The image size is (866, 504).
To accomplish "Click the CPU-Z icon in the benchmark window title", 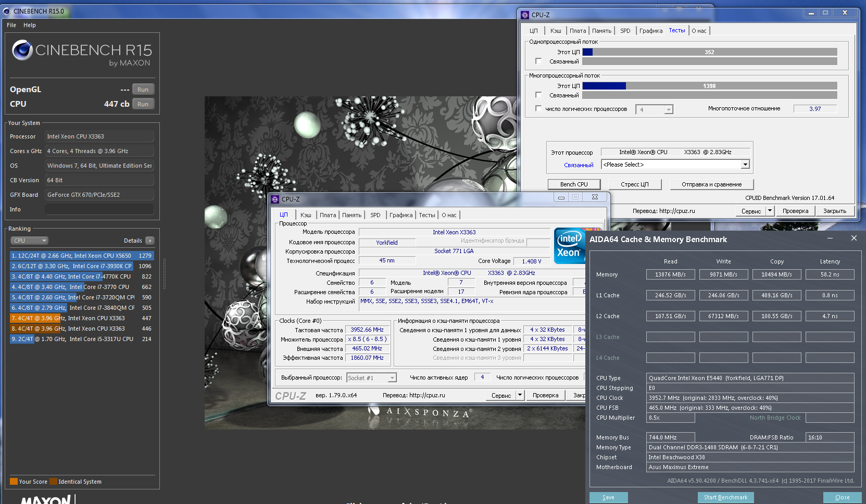I will pyautogui.click(x=525, y=15).
